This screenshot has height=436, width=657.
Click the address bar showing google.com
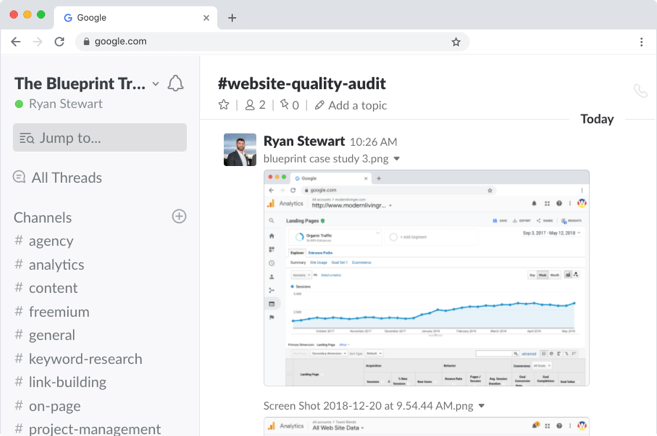[272, 41]
